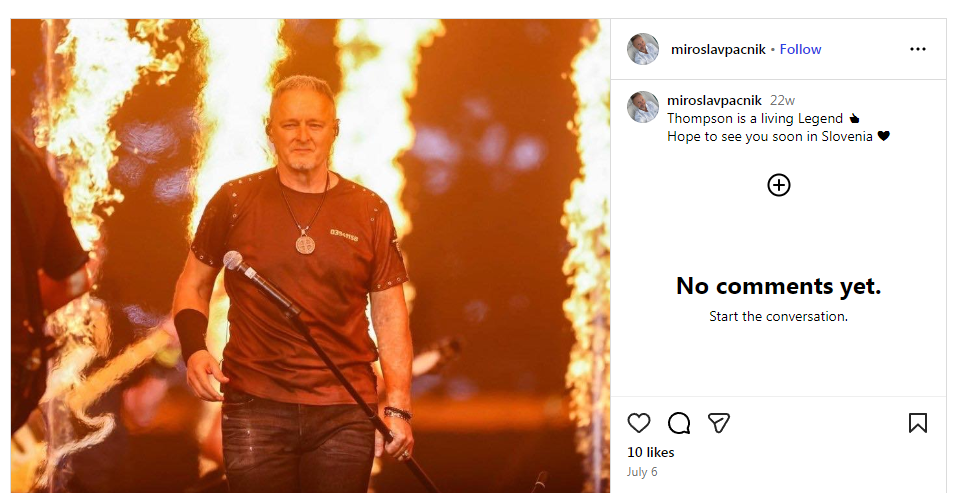Click the July 6 post date
This screenshot has width=953, height=493.
pyautogui.click(x=642, y=472)
